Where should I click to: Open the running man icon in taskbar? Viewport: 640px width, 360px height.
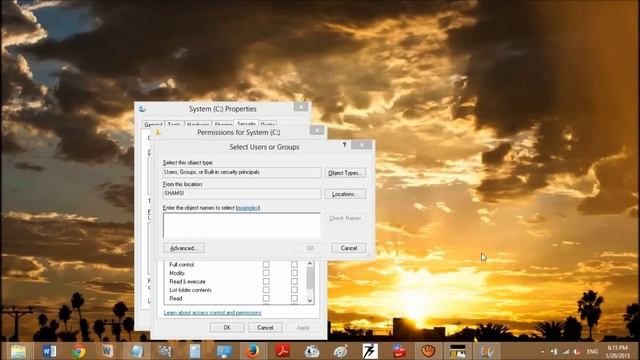pos(370,351)
